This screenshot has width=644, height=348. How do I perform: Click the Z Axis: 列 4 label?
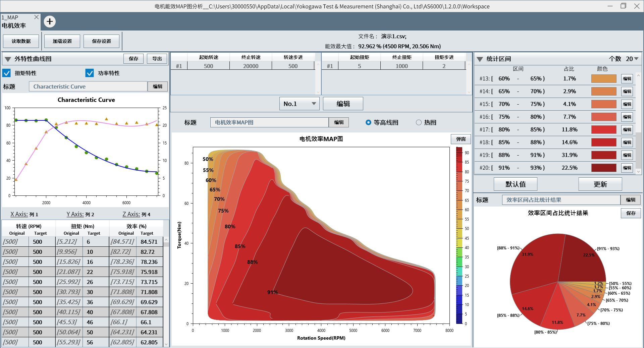(x=137, y=214)
